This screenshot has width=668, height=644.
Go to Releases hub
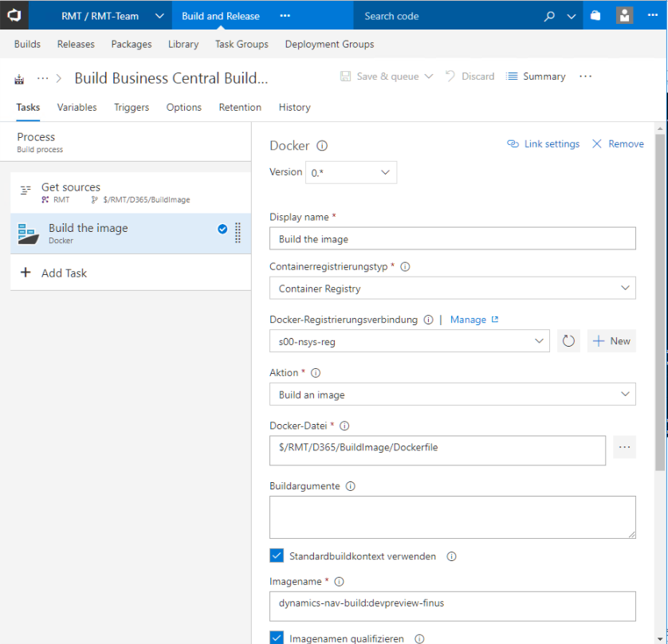(x=76, y=45)
